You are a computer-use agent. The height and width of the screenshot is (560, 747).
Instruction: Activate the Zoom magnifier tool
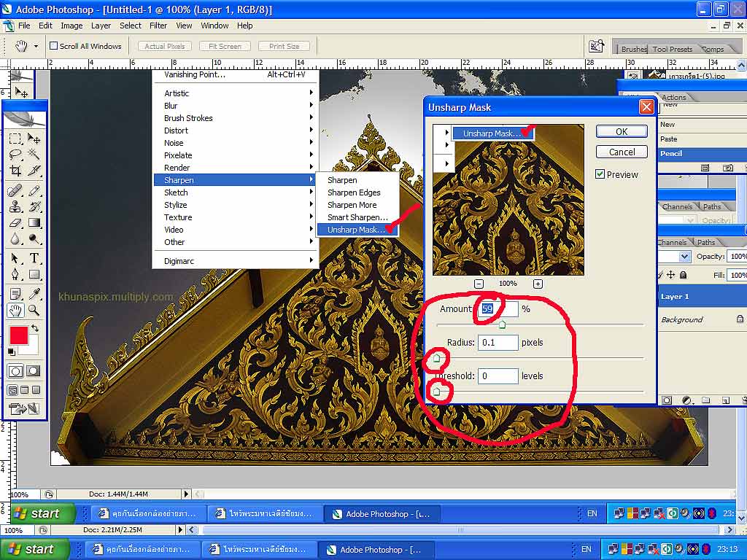pos(34,311)
